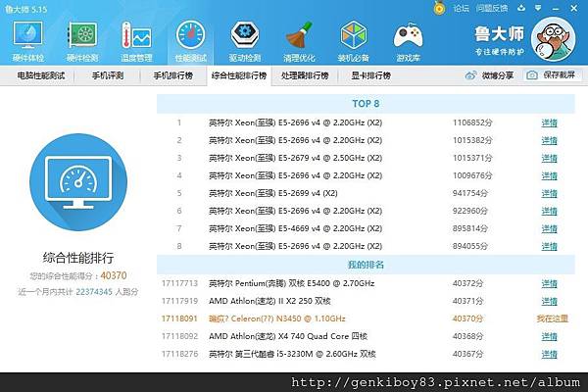Click the 鲁大师 mascot avatar
This screenshot has width=588, height=392.
553,39
